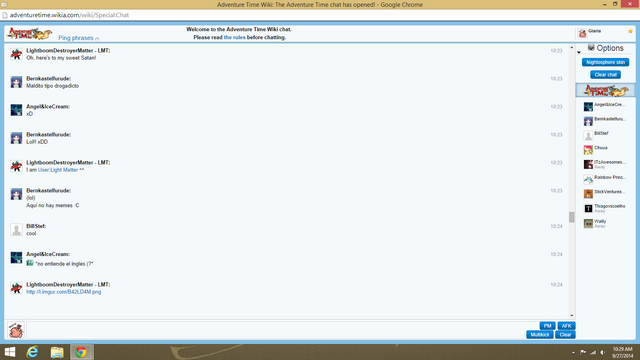640x360 pixels.
Task: Click the Clear button beside Multikick
Action: point(565,335)
